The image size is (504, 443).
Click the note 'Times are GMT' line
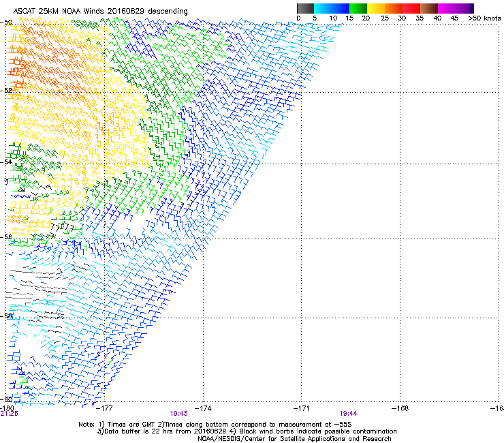[x=215, y=425]
